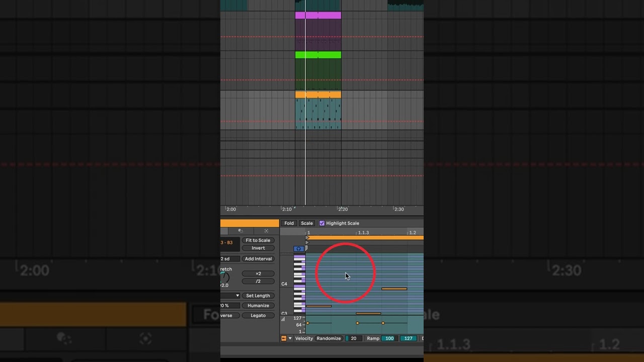
Task: Click the Randomize velocity button
Action: [x=329, y=338]
